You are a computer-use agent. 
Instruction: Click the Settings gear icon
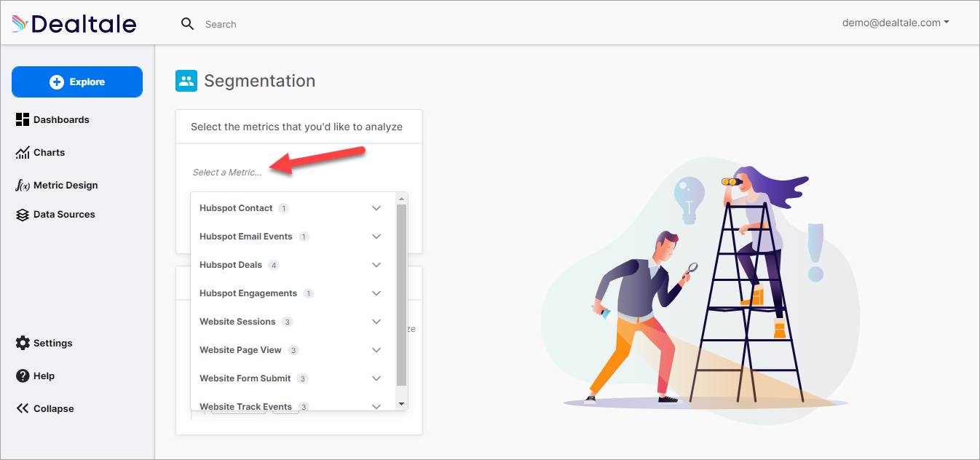coord(23,343)
